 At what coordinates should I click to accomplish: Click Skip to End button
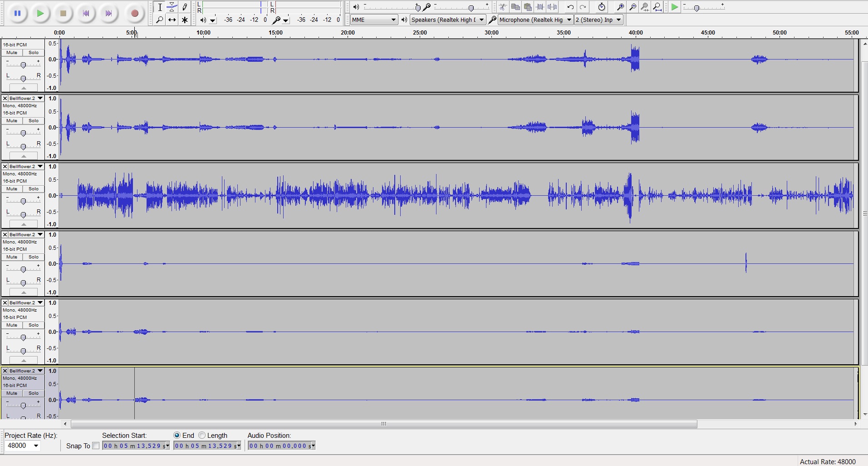[x=108, y=14]
